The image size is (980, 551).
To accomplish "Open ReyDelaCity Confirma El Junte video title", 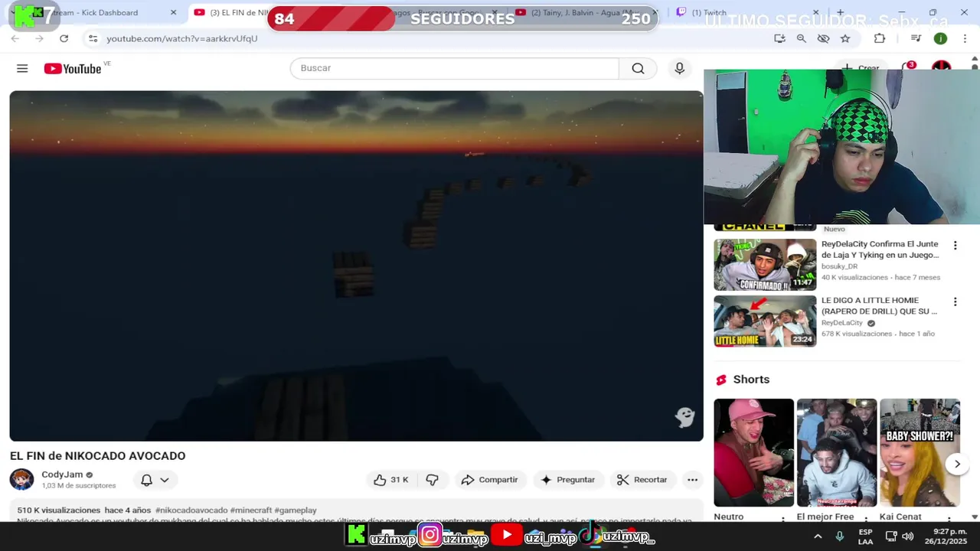I will 880,249.
